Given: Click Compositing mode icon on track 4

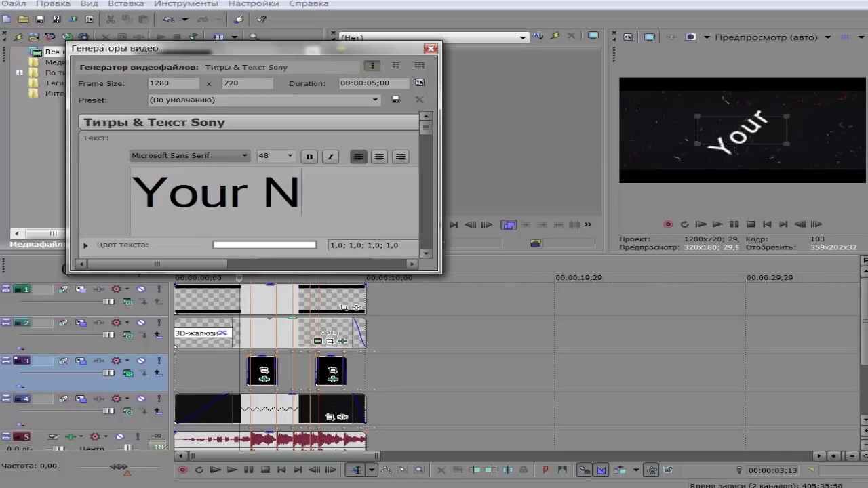Looking at the screenshot, I should pyautogui.click(x=127, y=411).
